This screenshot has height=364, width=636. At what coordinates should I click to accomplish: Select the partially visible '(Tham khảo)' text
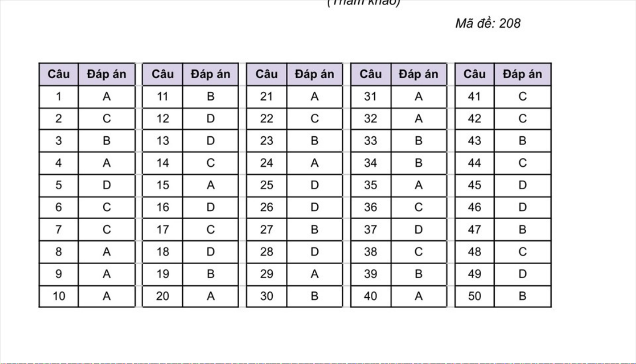[x=364, y=3]
